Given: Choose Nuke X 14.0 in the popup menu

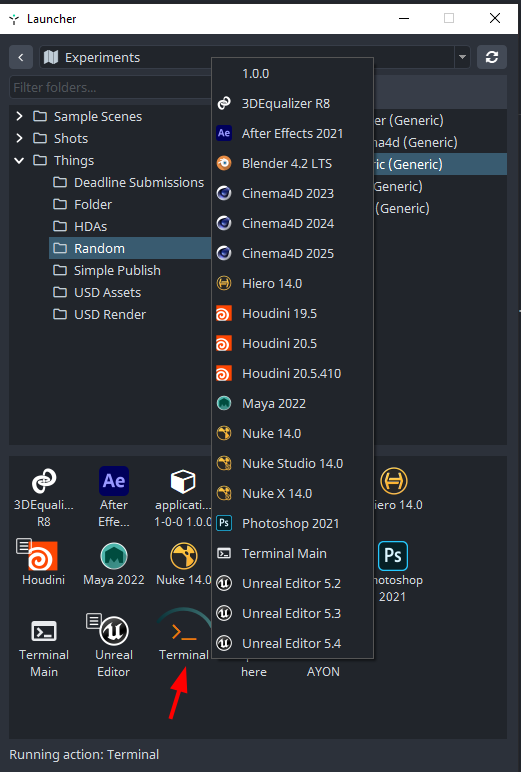Looking at the screenshot, I should coord(293,494).
